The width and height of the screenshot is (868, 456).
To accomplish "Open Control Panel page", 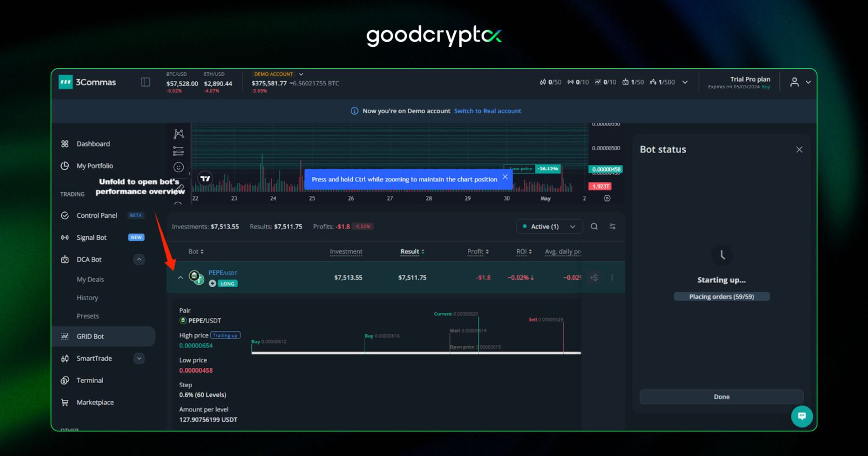I will (x=97, y=215).
